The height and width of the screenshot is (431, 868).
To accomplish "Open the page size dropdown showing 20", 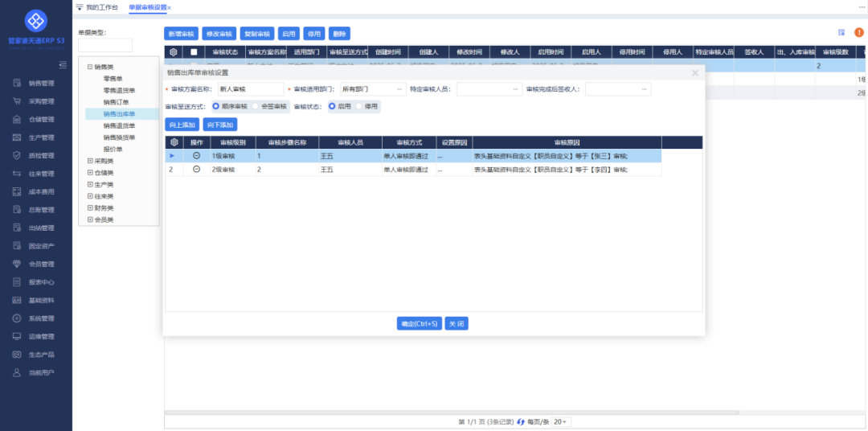I will tap(559, 421).
